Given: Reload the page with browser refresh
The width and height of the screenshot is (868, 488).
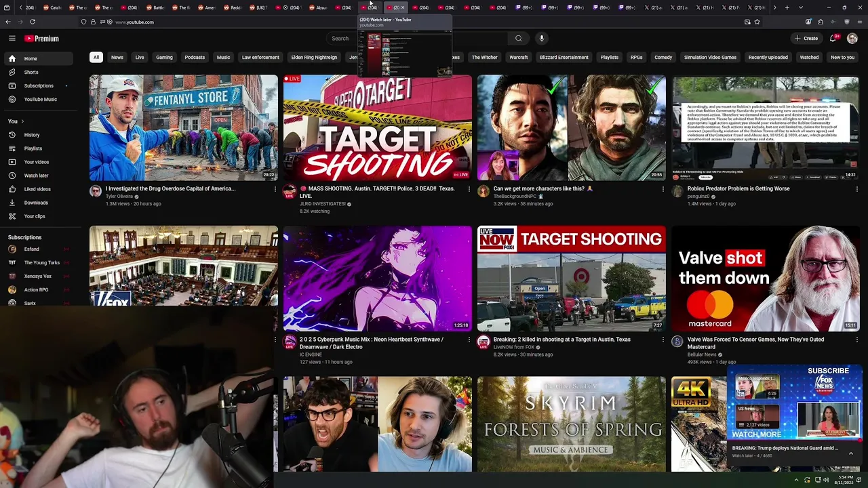Looking at the screenshot, I should pos(33,22).
